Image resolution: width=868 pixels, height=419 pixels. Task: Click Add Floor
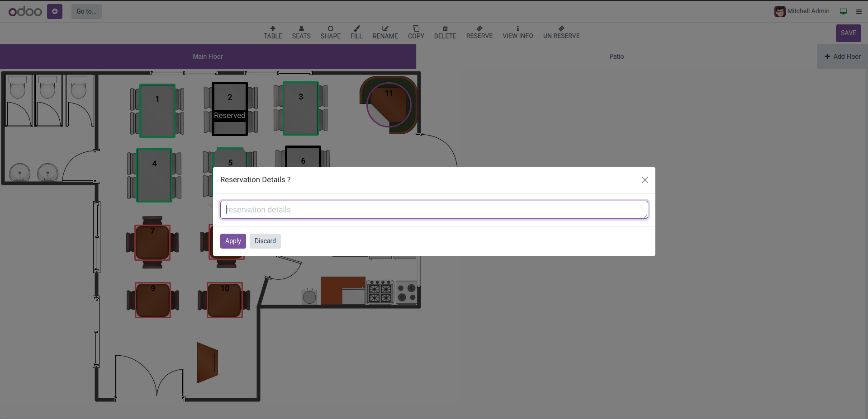843,56
